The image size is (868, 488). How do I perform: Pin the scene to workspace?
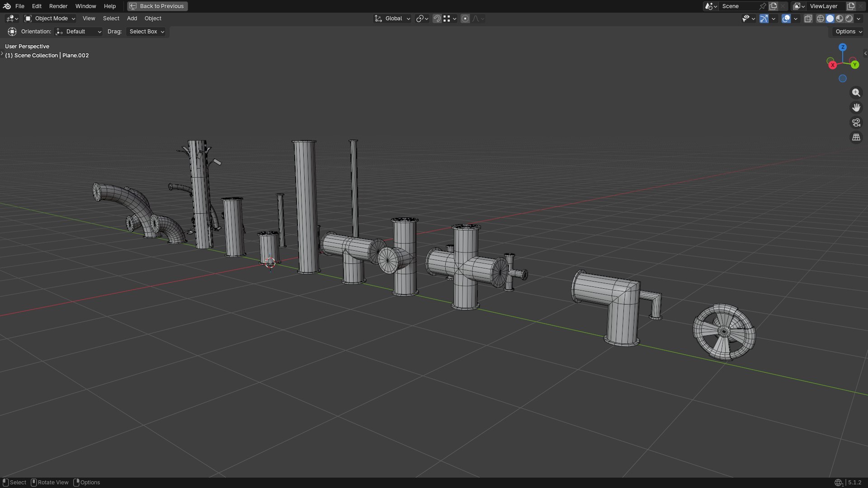(763, 6)
